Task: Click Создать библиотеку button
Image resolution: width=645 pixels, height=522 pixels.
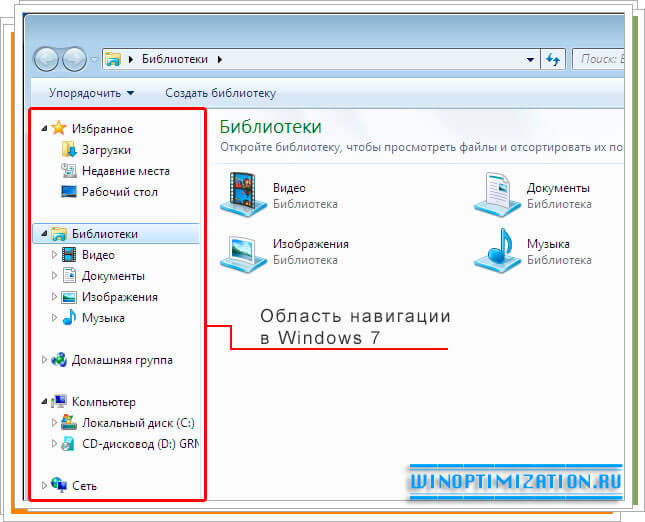Action: [220, 93]
